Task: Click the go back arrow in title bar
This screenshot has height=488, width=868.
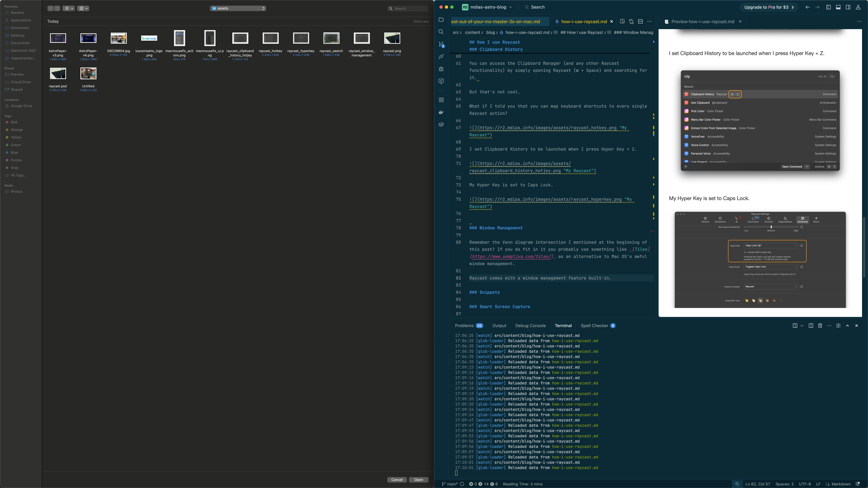Action: [x=808, y=7]
